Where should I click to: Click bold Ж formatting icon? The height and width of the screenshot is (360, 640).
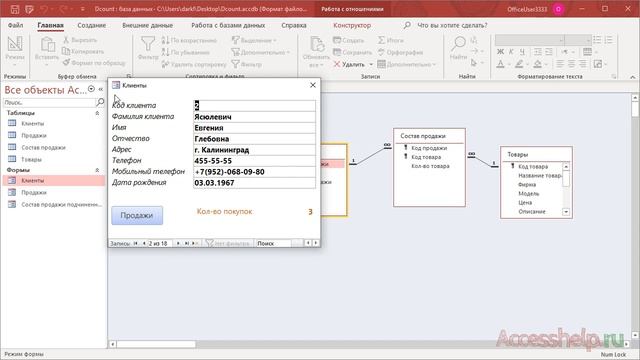tap(500, 52)
